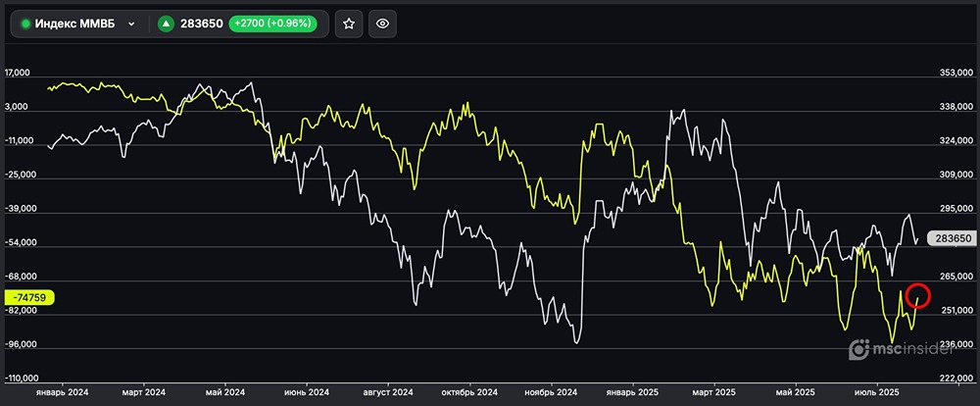The image size is (980, 406).
Task: Click the red circle marker on the yellow line
Action: [x=918, y=294]
